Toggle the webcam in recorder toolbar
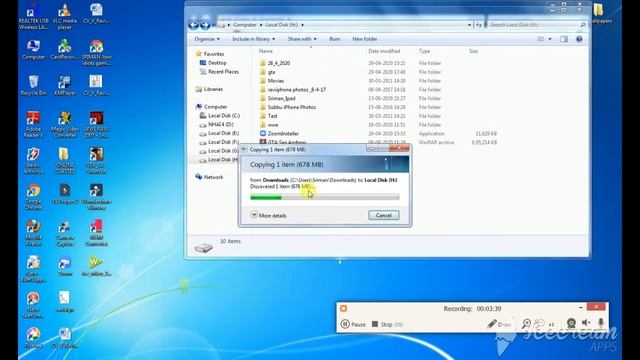The height and width of the screenshot is (360, 640). [571, 324]
